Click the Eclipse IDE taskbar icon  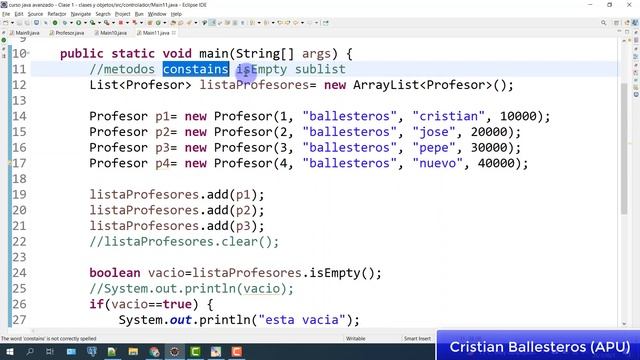click(175, 351)
